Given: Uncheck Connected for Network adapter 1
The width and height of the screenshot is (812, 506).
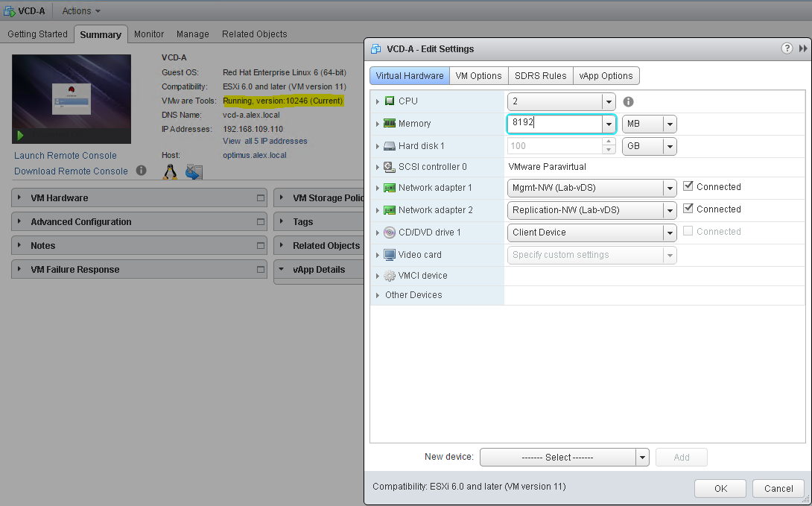Looking at the screenshot, I should pos(688,187).
